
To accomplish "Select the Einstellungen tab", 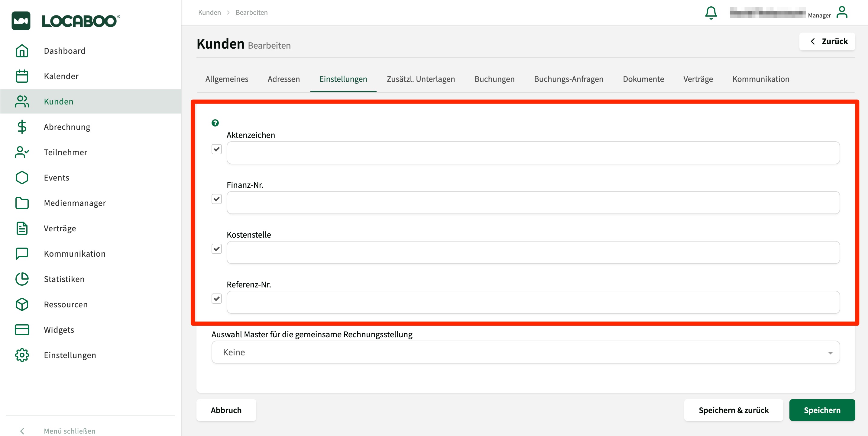I will click(343, 79).
